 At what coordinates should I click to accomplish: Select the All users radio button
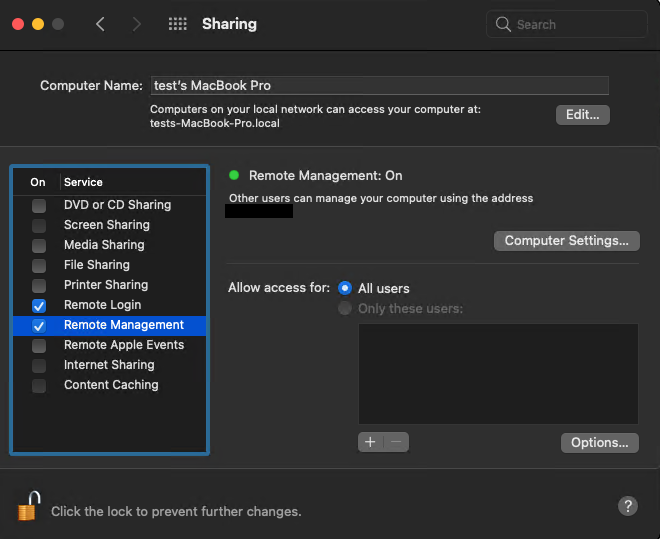tap(345, 288)
